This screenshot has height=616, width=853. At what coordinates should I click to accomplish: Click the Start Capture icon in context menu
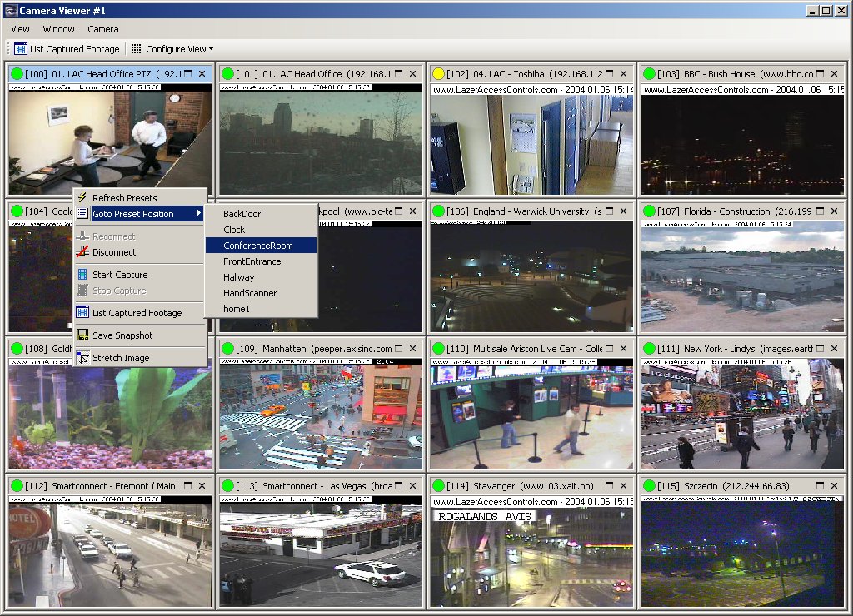pyautogui.click(x=82, y=275)
